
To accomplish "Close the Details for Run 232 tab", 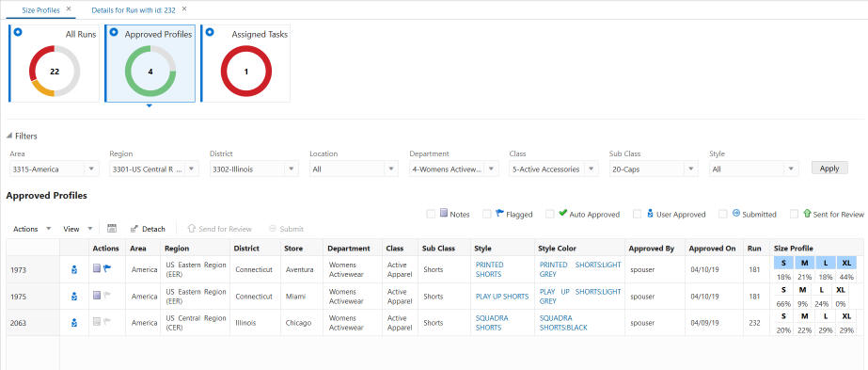I will (184, 9).
